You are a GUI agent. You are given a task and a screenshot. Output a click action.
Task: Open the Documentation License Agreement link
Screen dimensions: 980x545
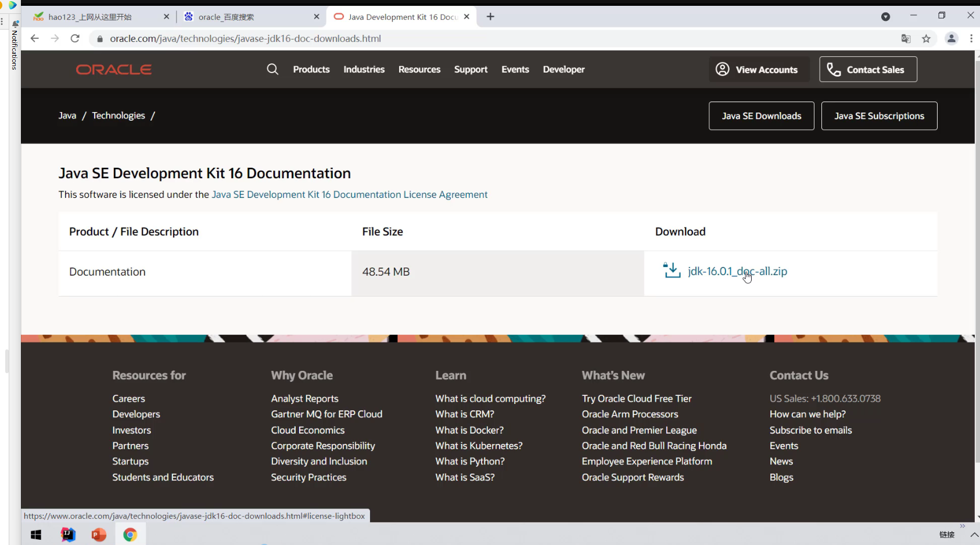pos(350,194)
